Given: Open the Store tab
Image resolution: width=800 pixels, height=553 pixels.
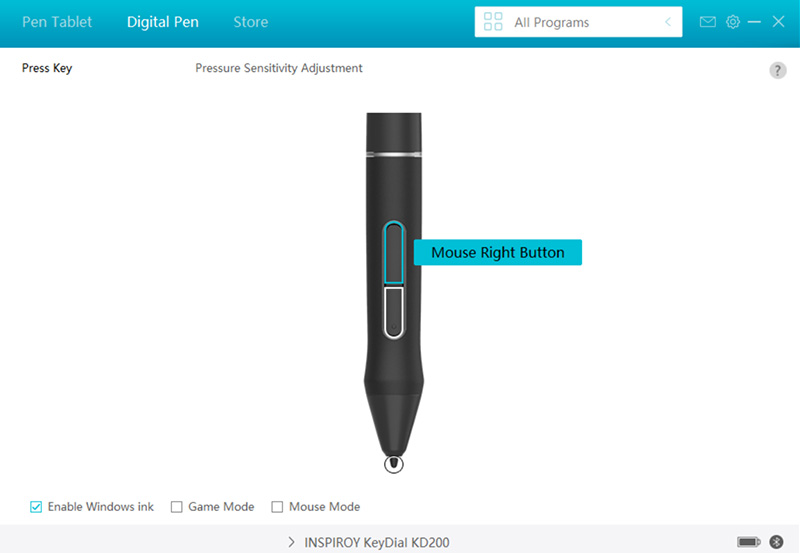Looking at the screenshot, I should (251, 22).
